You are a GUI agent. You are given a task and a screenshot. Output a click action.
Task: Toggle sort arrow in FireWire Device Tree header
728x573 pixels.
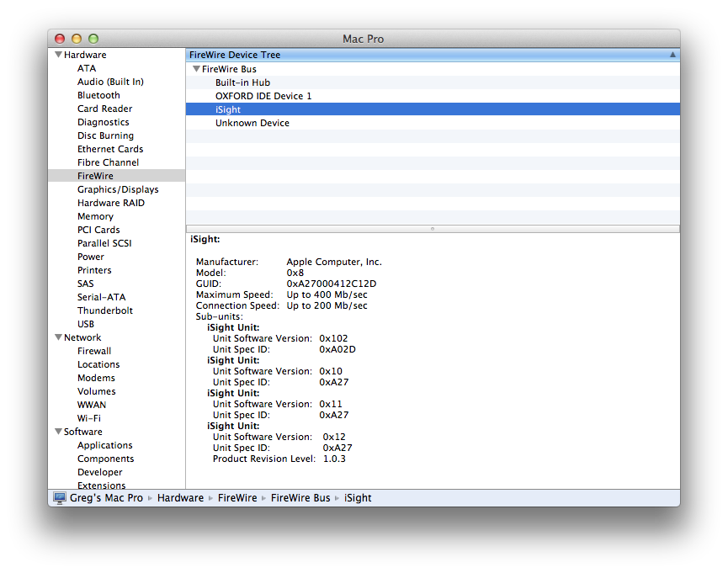672,55
